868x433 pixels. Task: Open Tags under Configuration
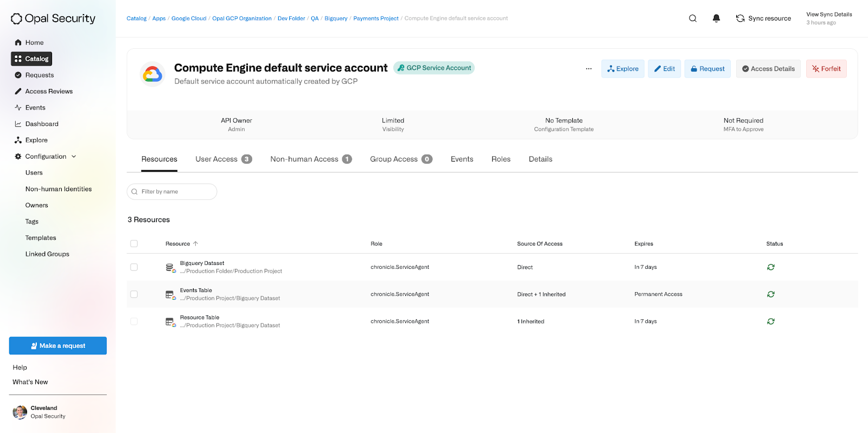pos(31,221)
